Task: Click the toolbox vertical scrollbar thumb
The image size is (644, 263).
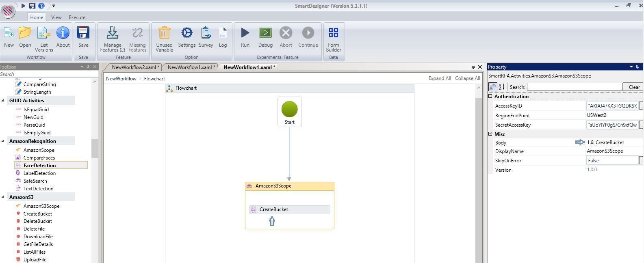Action: (x=95, y=148)
